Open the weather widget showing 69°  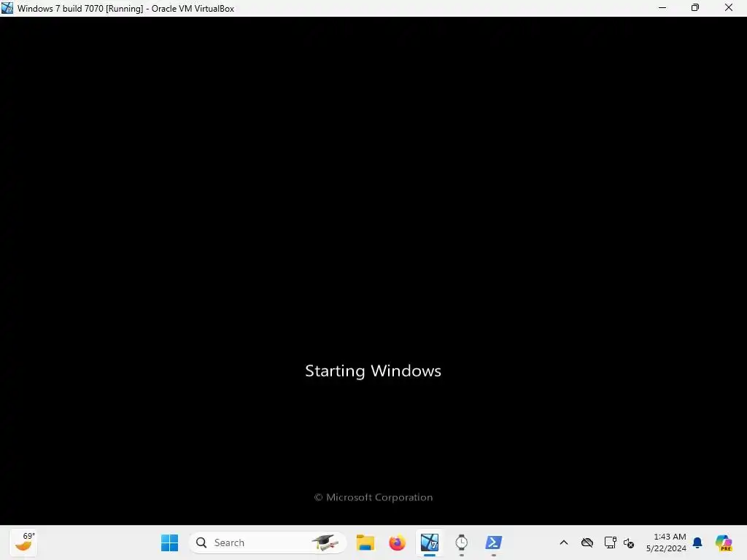click(x=24, y=542)
